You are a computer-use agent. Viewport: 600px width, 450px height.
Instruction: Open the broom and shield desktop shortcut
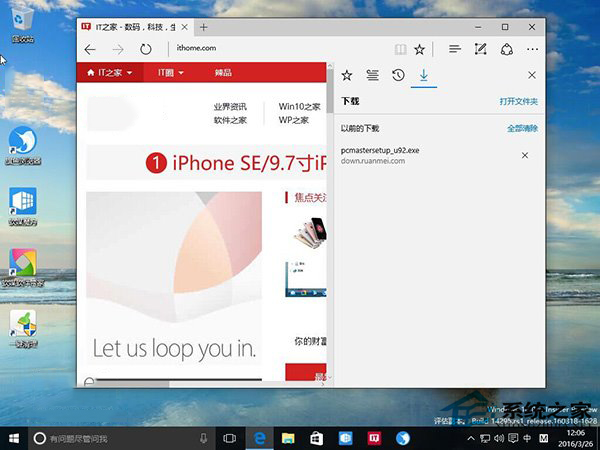point(23,329)
